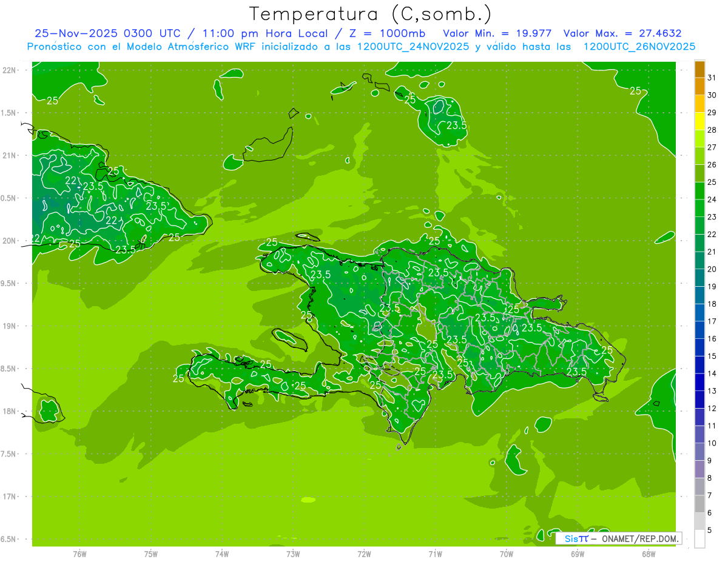Screen dimensions: 728x562
Task: Click the '22N' latitude axis label
Action: (10, 70)
